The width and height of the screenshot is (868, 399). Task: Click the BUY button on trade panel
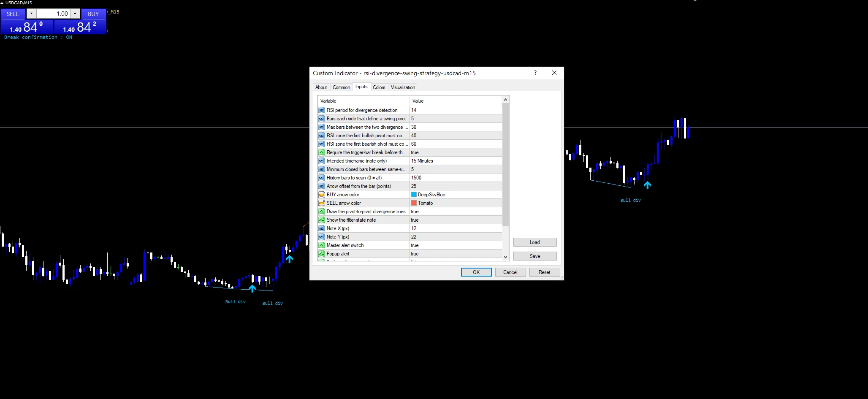[x=93, y=14]
